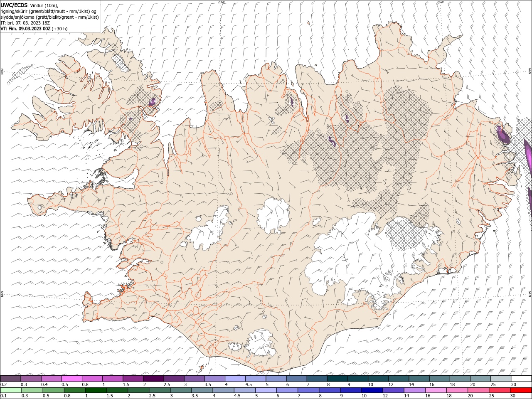
Task: Pick dark purple upper swatch starting at 2
Action: [153, 379]
